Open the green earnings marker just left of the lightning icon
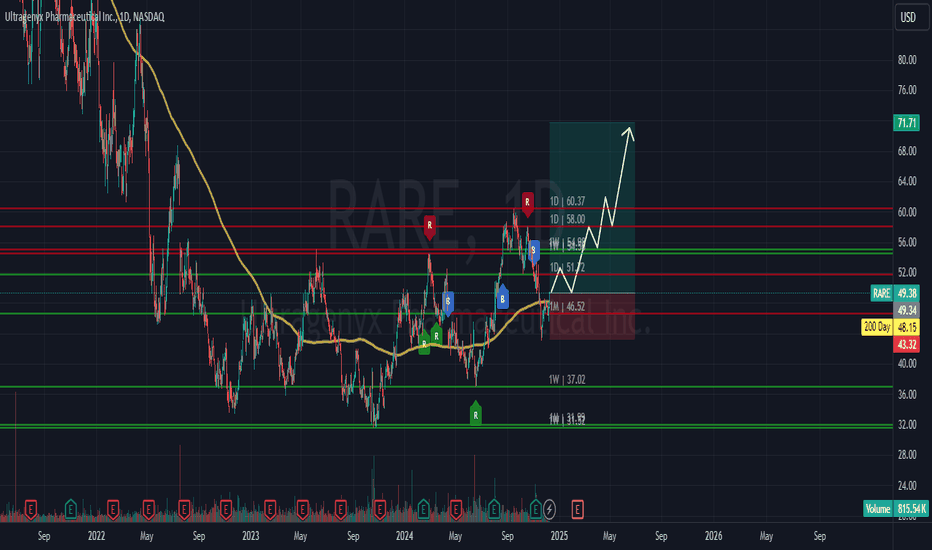 point(536,509)
